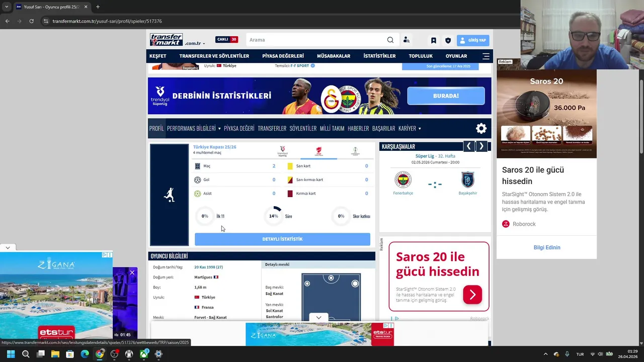This screenshot has width=644, height=362.
Task: Open the Süper Lig fixture link
Action: (435, 156)
